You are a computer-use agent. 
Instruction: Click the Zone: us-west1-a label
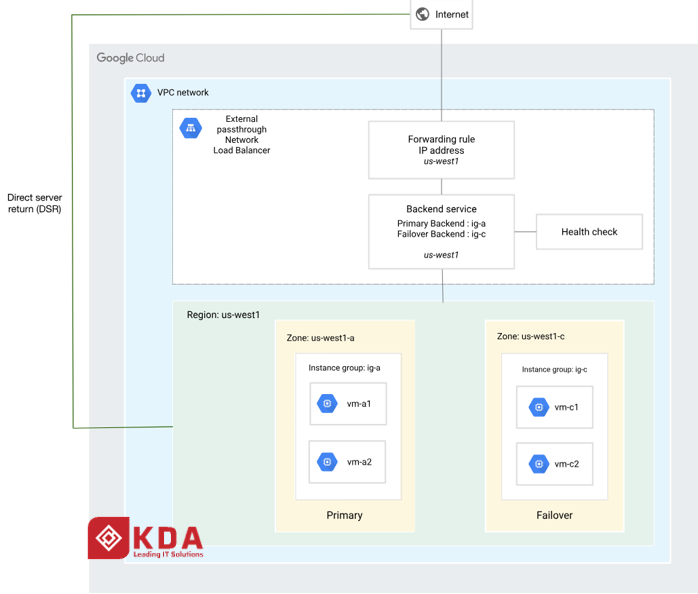point(321,338)
